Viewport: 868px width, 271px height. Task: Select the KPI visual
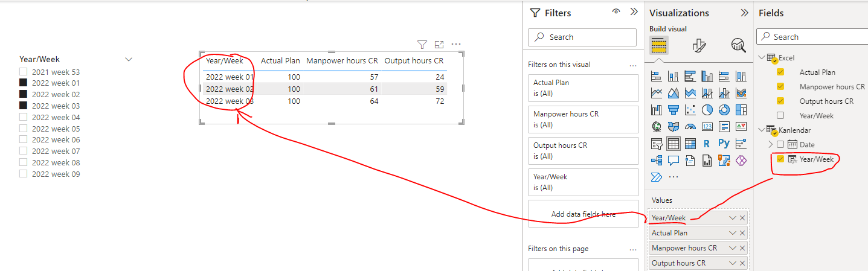741,127
